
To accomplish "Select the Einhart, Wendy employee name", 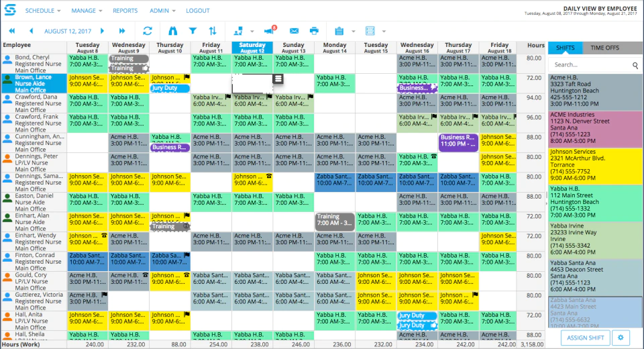I will coord(36,235).
